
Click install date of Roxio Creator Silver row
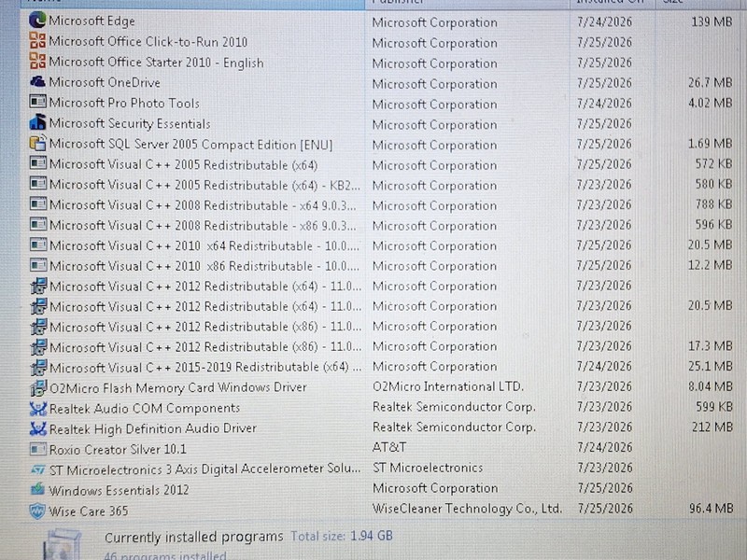pyautogui.click(x=604, y=447)
